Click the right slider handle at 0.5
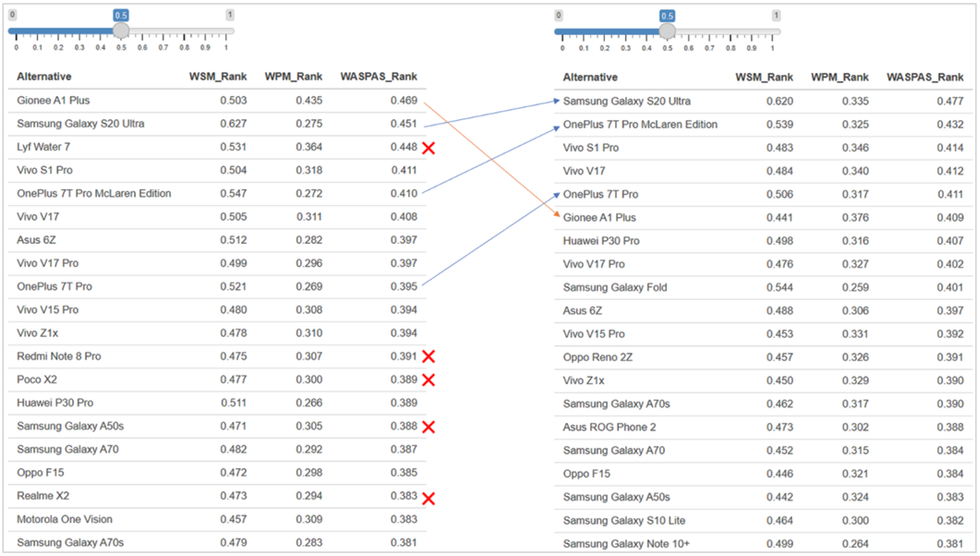 [x=667, y=31]
